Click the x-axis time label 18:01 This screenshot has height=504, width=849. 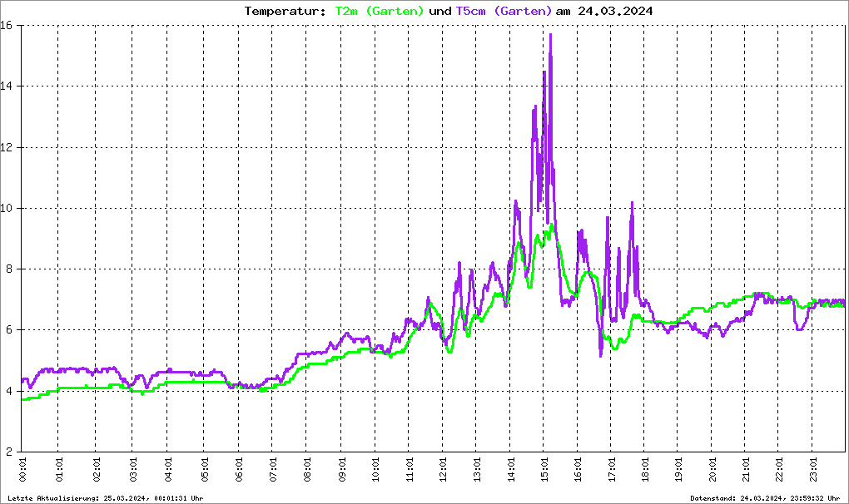coord(645,469)
